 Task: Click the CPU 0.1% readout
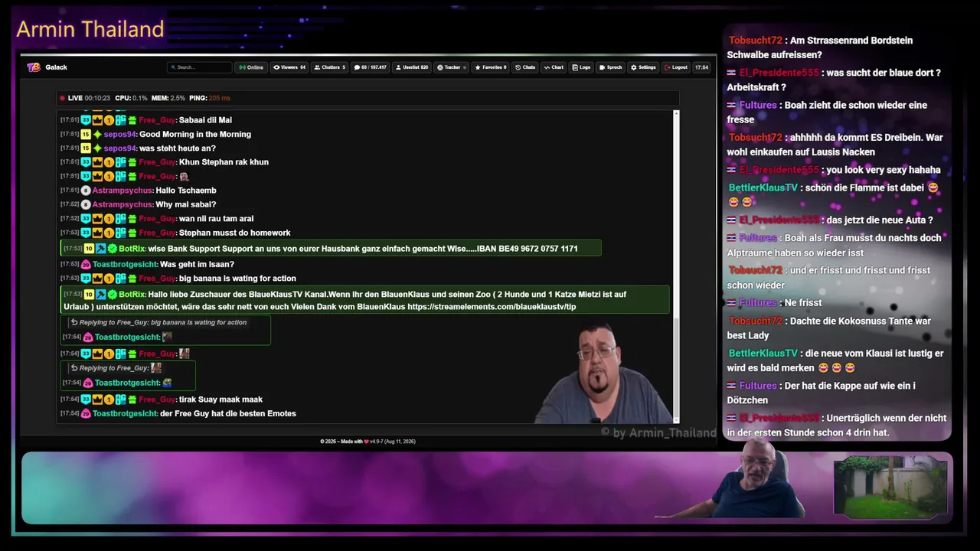coord(131,98)
